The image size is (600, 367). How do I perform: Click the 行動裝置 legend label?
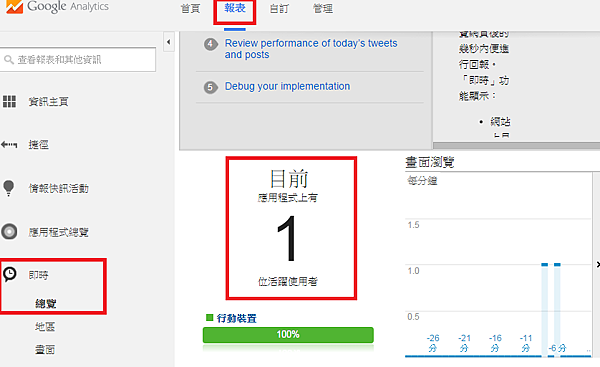pos(236,318)
